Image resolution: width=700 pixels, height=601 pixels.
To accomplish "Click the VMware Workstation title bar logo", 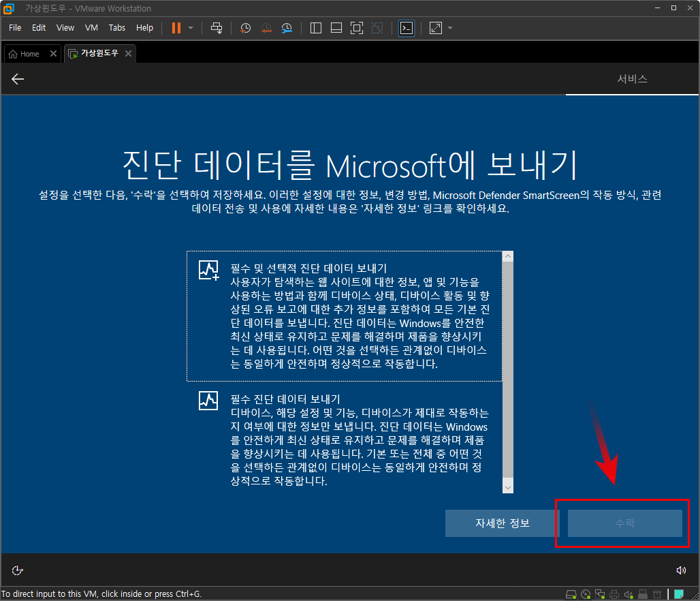I will [x=8, y=8].
